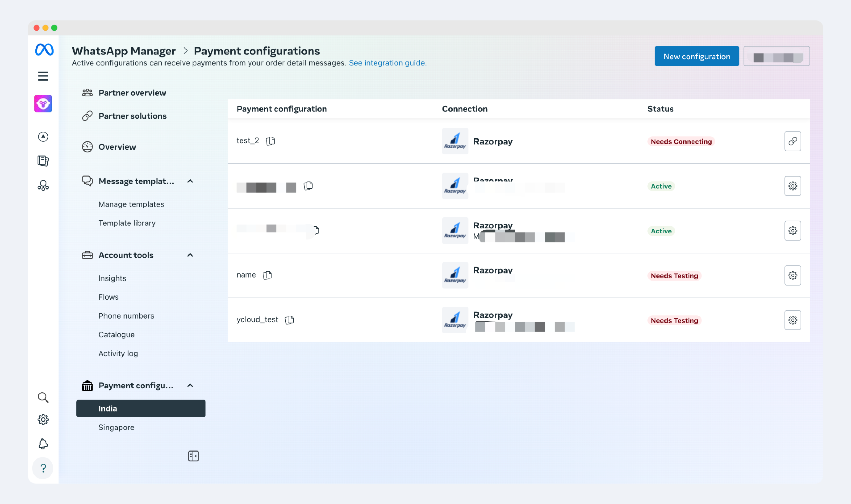Click link icon for test_2 connection

coord(792,141)
